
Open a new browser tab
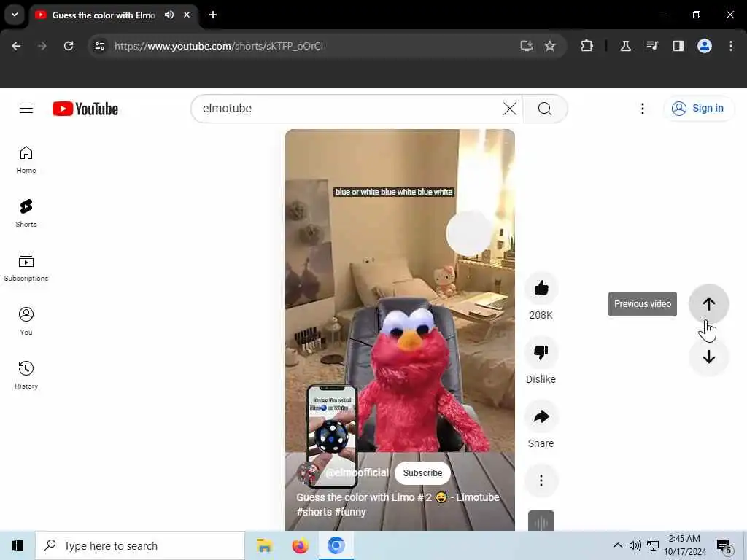click(213, 15)
